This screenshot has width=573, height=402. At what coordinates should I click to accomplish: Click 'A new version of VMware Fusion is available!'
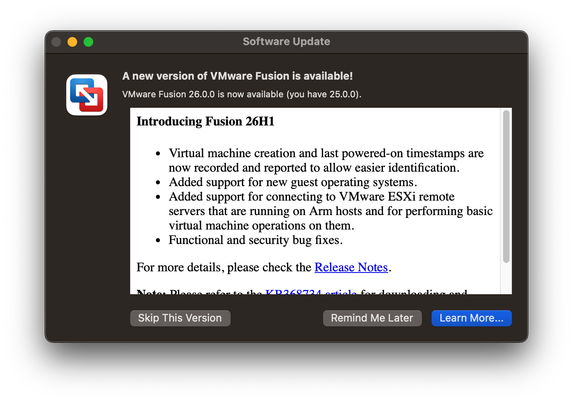click(238, 76)
